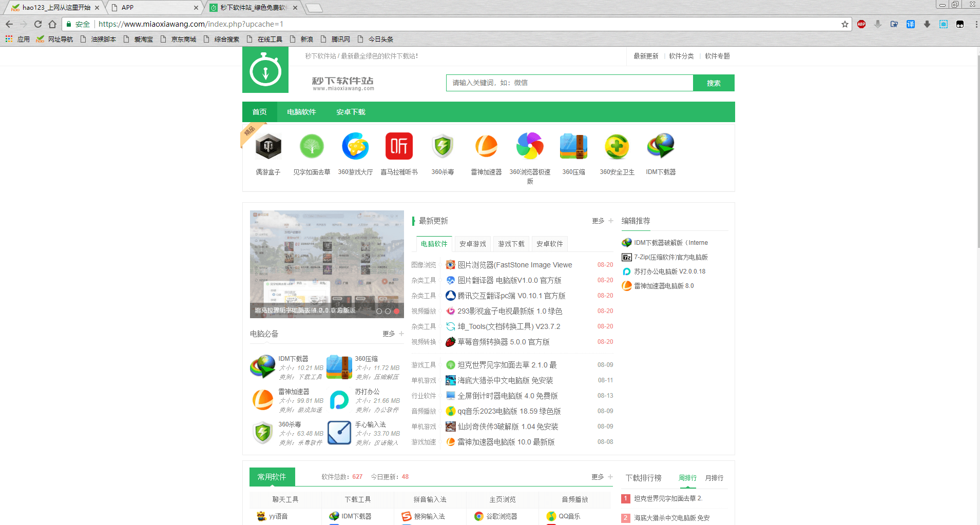The height and width of the screenshot is (525, 980).
Task: Click the browser address bar URL
Action: click(191, 24)
